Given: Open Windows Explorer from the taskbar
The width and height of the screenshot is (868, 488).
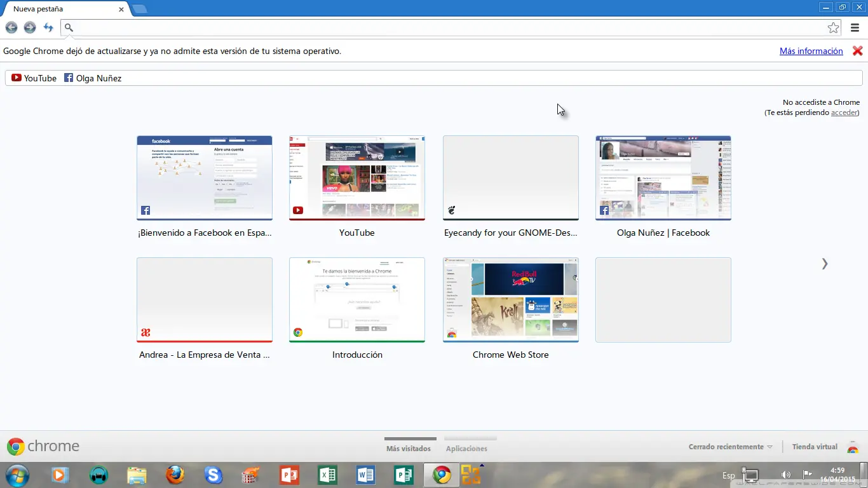Looking at the screenshot, I should click(x=137, y=475).
